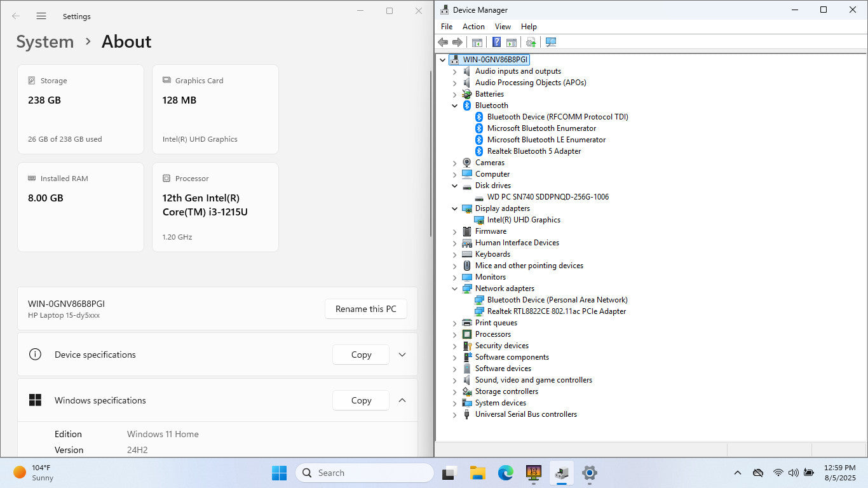
Task: Click the Rename this PC button
Action: (365, 309)
